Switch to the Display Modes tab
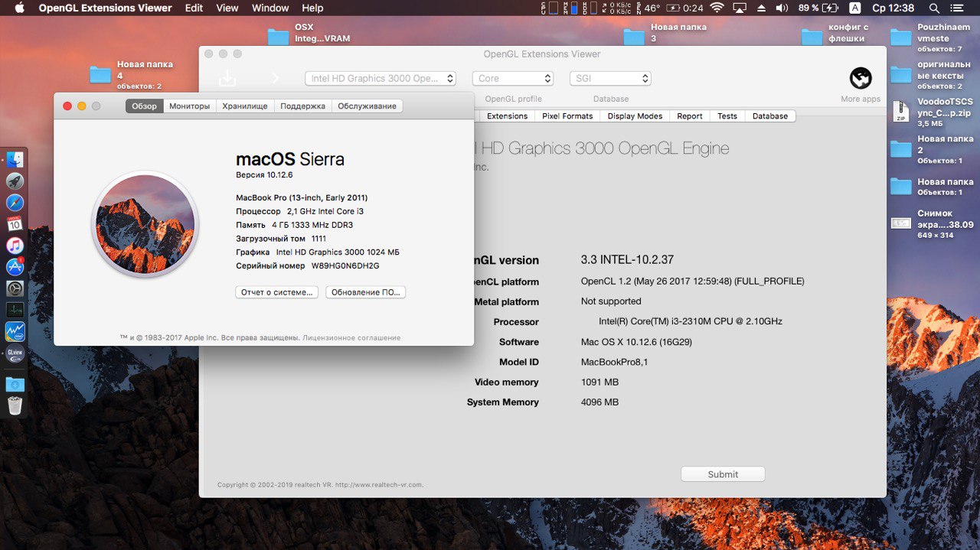The width and height of the screenshot is (980, 550). 635,116
